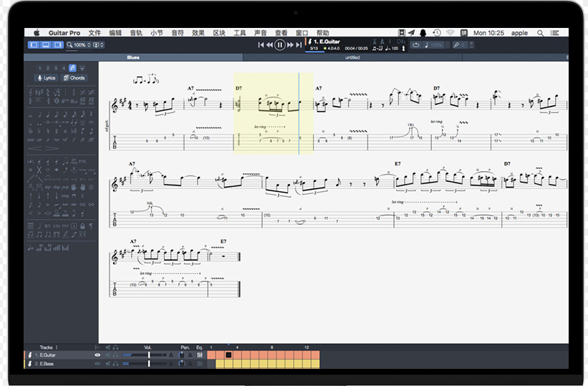Open the E.Guitar equalizer icon
The width and height of the screenshot is (588, 386).
tap(200, 355)
